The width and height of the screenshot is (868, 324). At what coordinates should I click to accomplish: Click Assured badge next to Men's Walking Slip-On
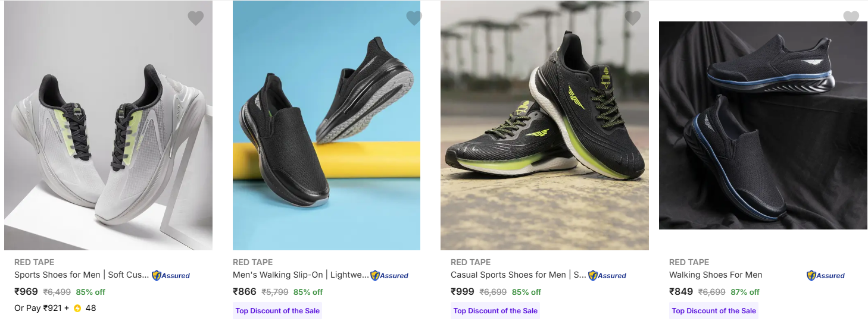[x=389, y=275]
